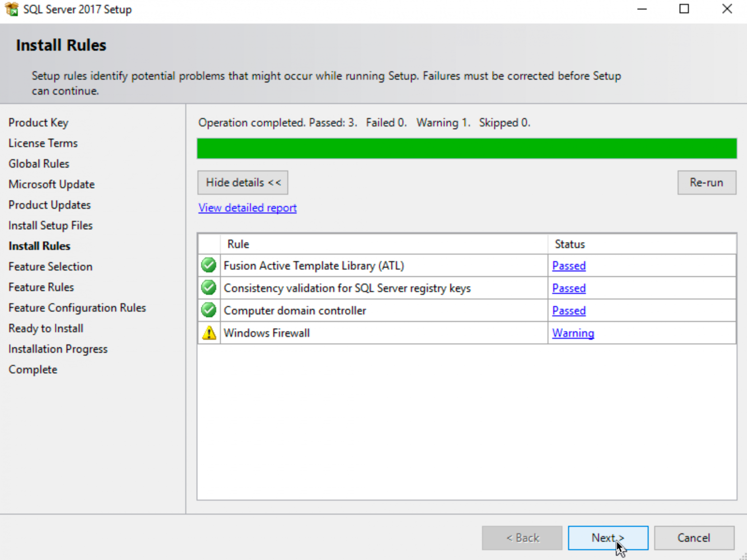Go Back to the previous setup step
Image resolution: width=747 pixels, height=560 pixels.
(x=522, y=538)
